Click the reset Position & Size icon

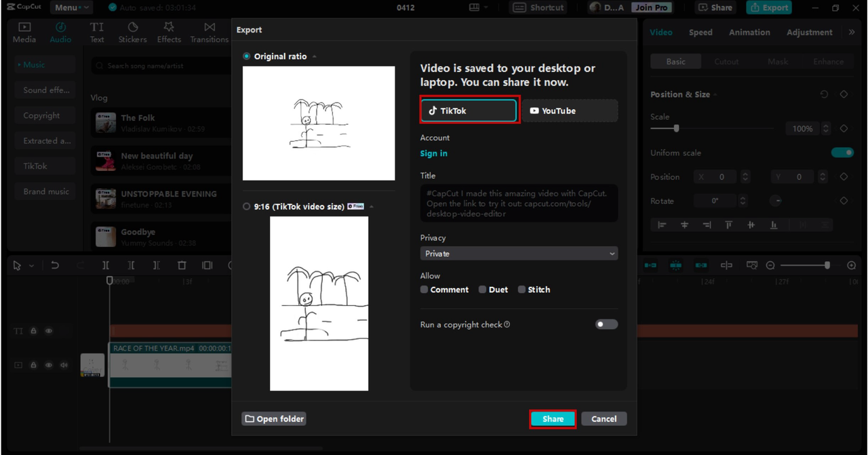pyautogui.click(x=824, y=94)
